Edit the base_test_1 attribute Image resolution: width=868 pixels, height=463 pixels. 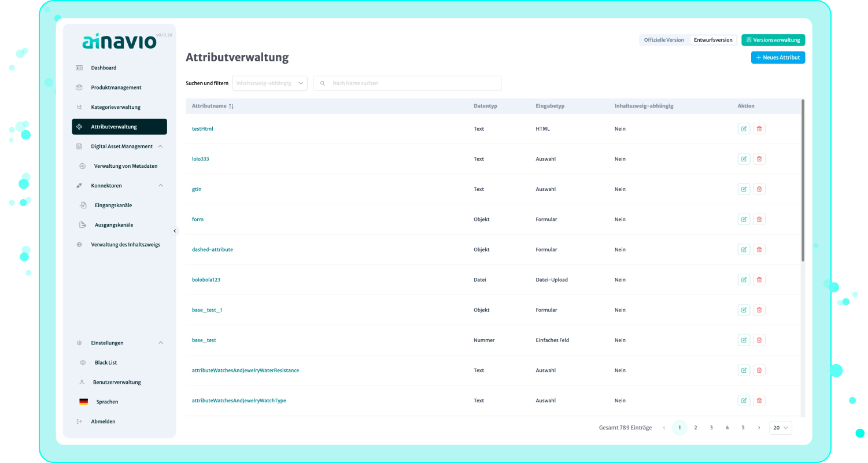click(744, 310)
